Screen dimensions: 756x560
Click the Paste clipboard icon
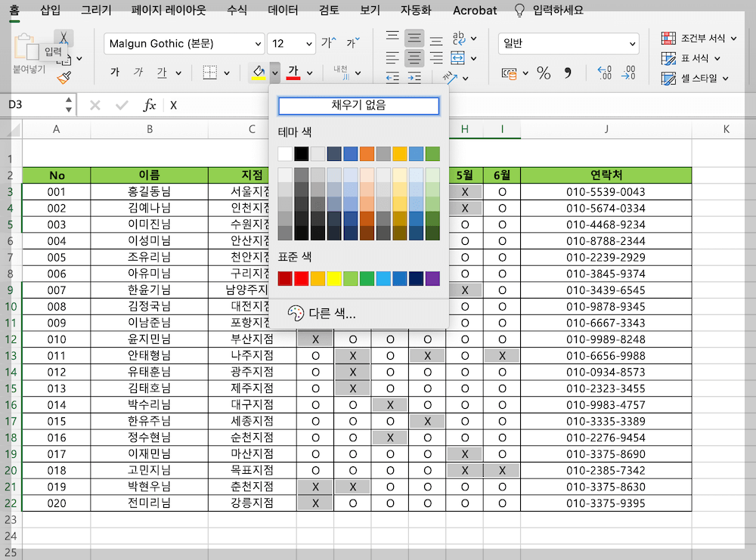pyautogui.click(x=26, y=47)
